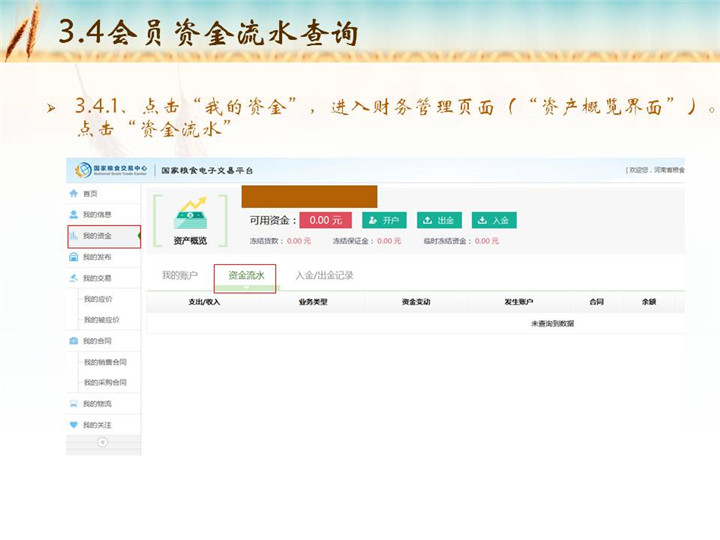Click the green 开户 button
Image resolution: width=720 pixels, height=540 pixels.
384,220
